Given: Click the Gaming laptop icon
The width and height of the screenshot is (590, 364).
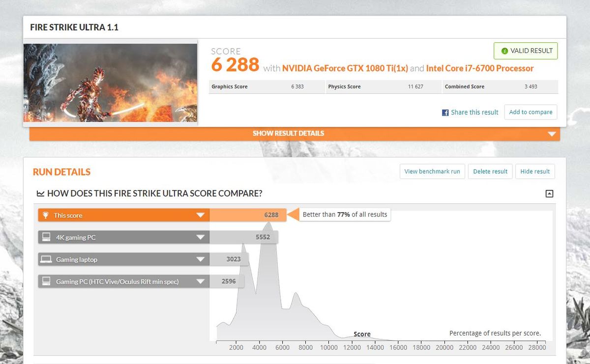Looking at the screenshot, I should (x=46, y=259).
